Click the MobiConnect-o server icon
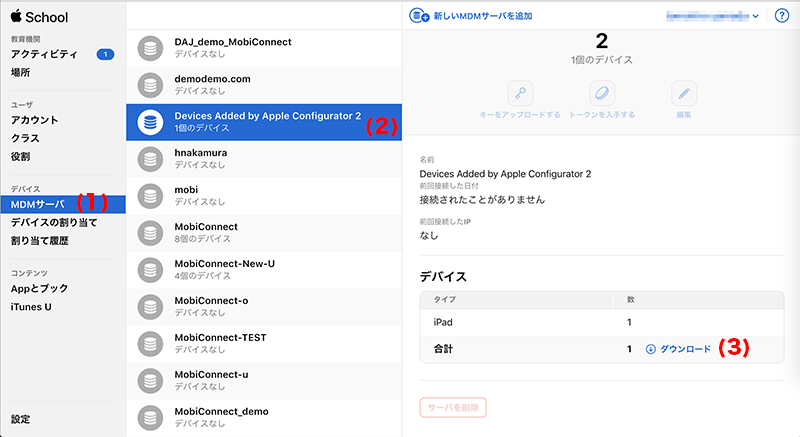 pyautogui.click(x=151, y=307)
